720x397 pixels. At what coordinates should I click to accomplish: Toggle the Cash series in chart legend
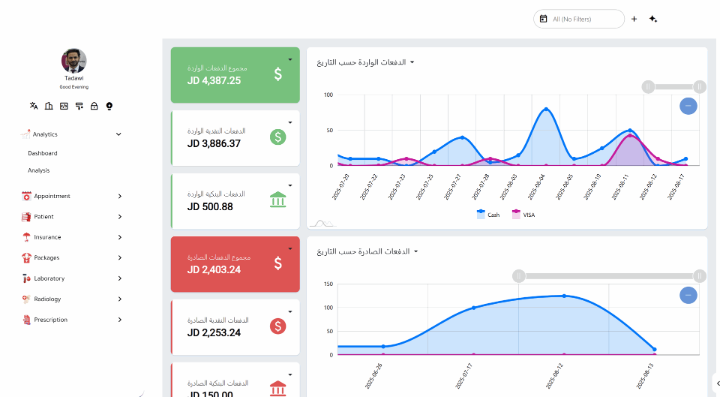click(x=488, y=214)
